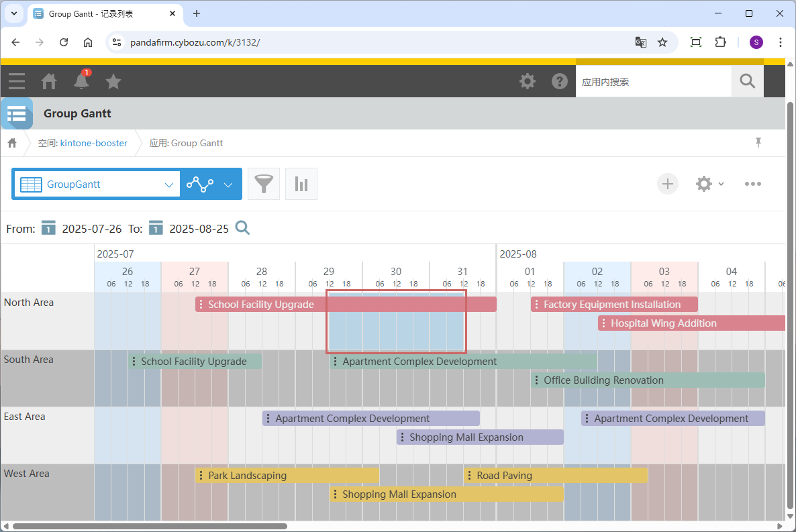Open the app settings gear dropdown
The height and width of the screenshot is (532, 796).
click(x=709, y=184)
